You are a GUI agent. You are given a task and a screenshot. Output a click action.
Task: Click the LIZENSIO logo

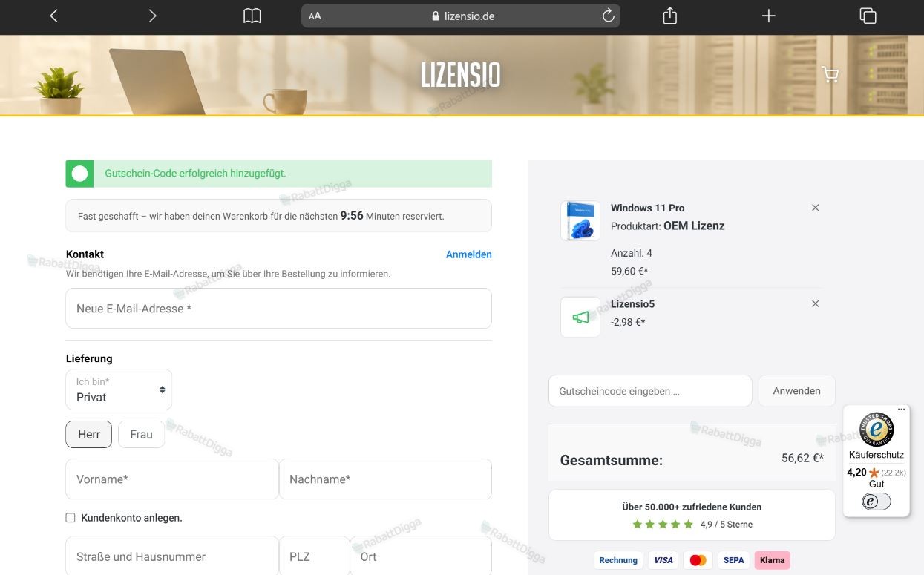(461, 75)
